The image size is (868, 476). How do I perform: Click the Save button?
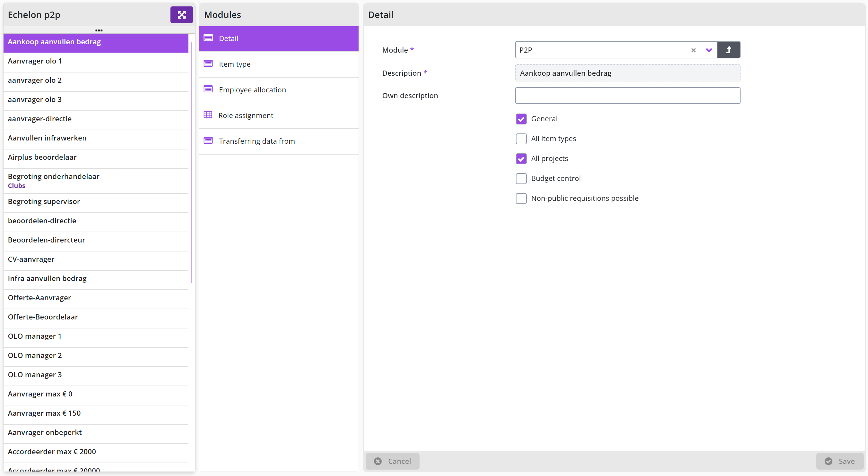tap(840, 461)
